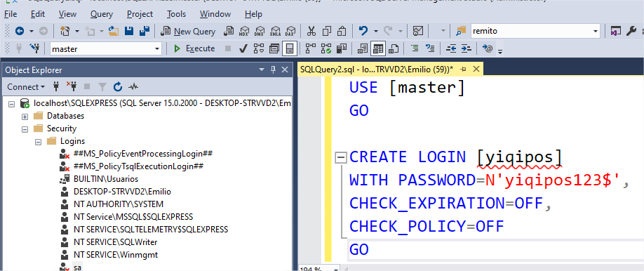The height and width of the screenshot is (271, 644).
Task: Comment out the selected lines
Action: point(415,48)
